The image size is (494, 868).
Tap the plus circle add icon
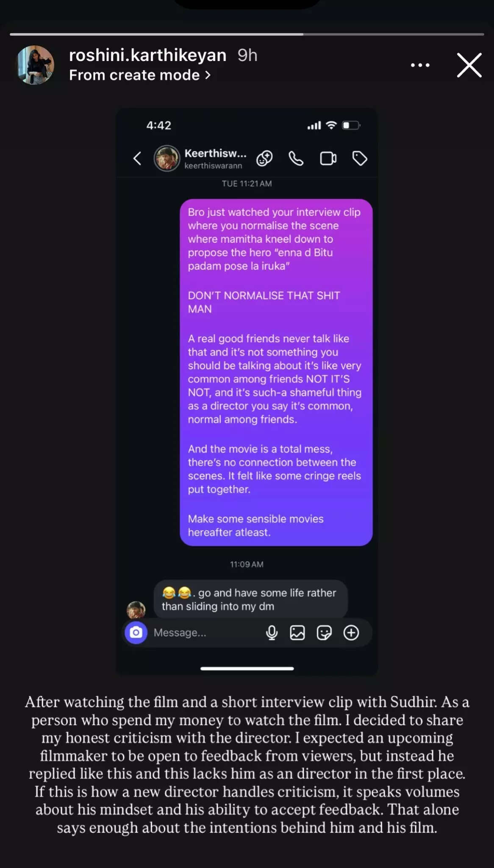[351, 633]
